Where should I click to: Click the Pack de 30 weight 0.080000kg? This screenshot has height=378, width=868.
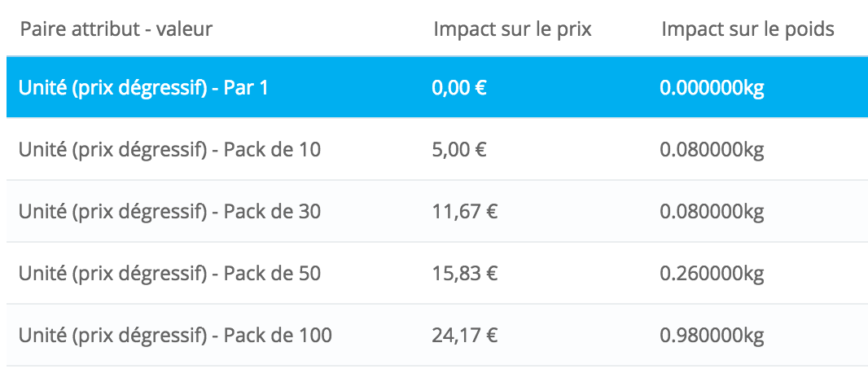712,213
